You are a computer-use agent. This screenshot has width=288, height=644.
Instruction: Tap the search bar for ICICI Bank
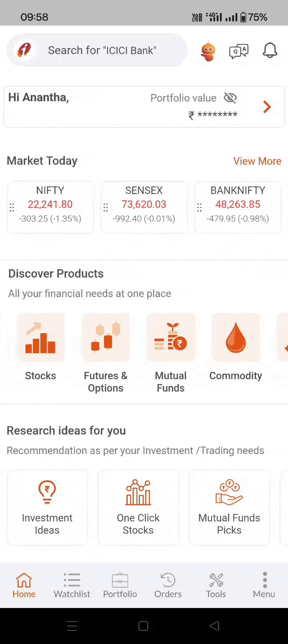click(102, 50)
